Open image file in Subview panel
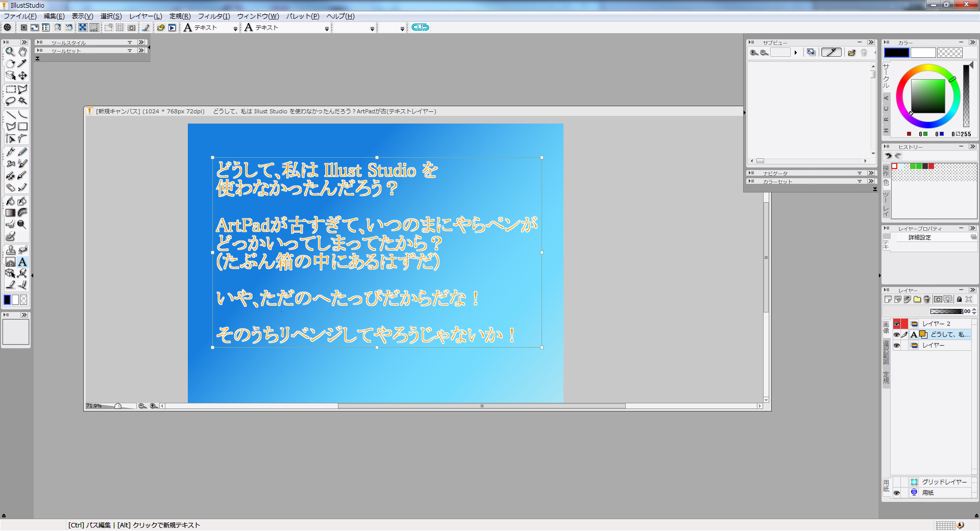This screenshot has height=531, width=980. pos(851,53)
